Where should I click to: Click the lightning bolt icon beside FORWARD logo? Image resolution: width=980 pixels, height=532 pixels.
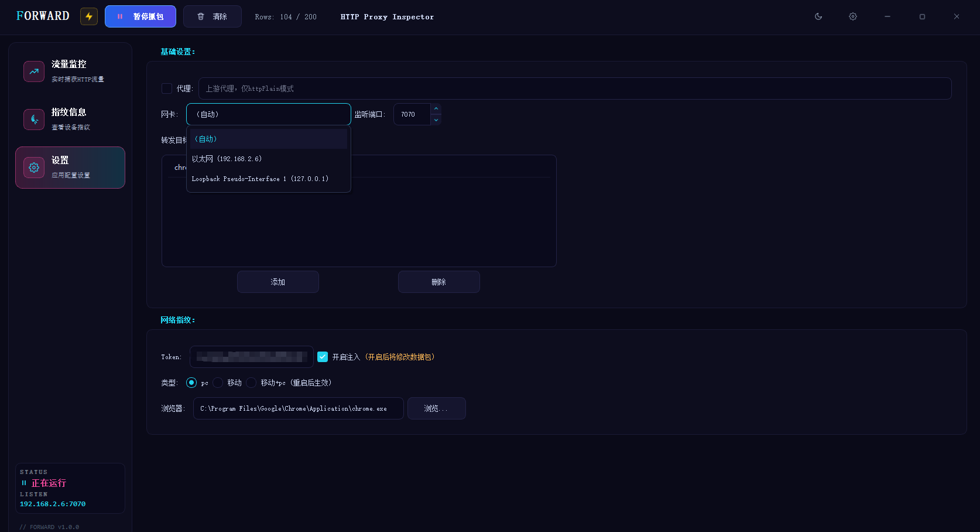(89, 16)
